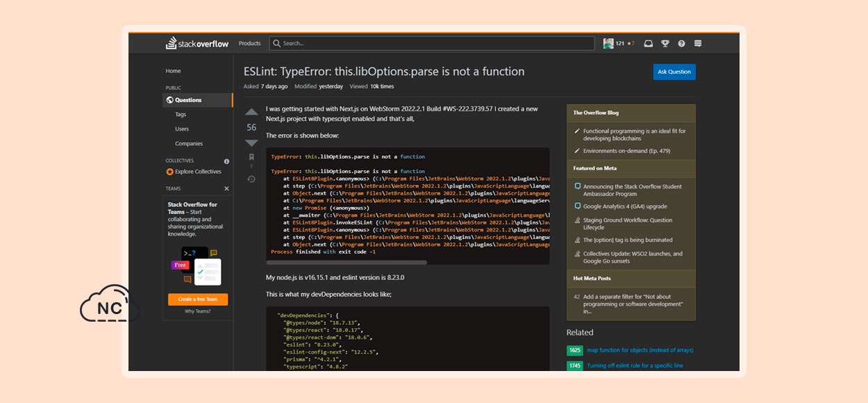Click the code block horizontal scrollbar
This screenshot has width=868, height=403.
point(347,263)
